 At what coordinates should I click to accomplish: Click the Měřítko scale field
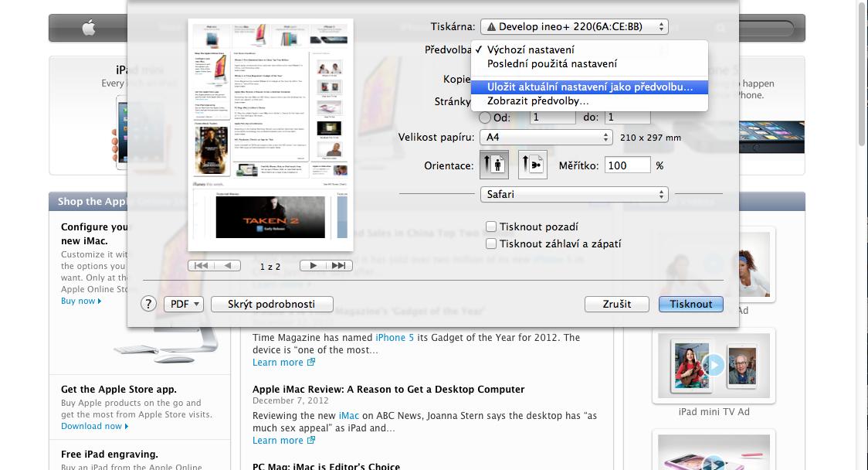point(627,165)
